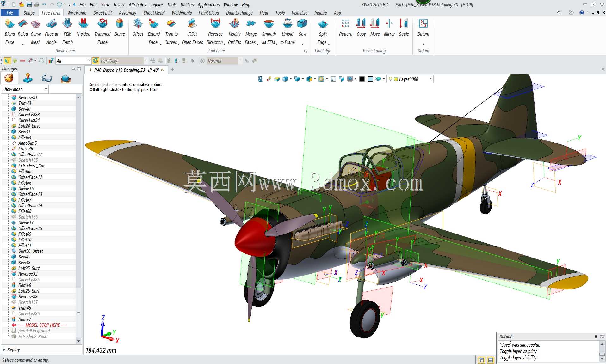This screenshot has height=364, width=606.
Task: Open the Utilities menu
Action: pyautogui.click(x=187, y=4)
